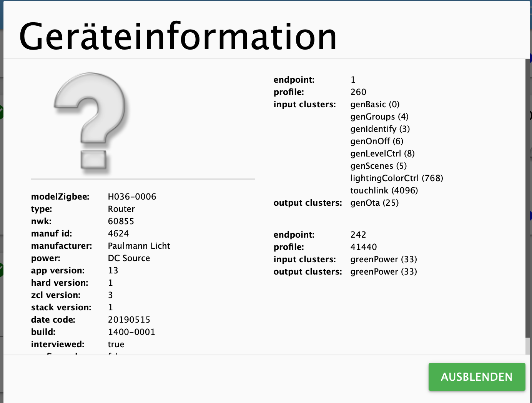Click interviewed value true
Viewport: 532px width, 403px height.
pos(116,344)
